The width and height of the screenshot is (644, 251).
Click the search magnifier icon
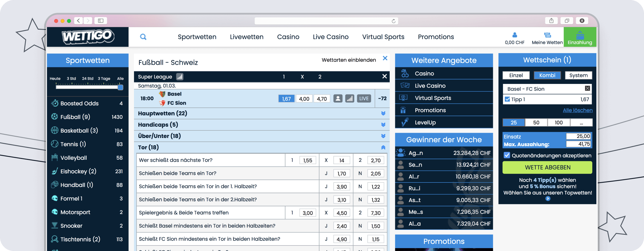[143, 37]
